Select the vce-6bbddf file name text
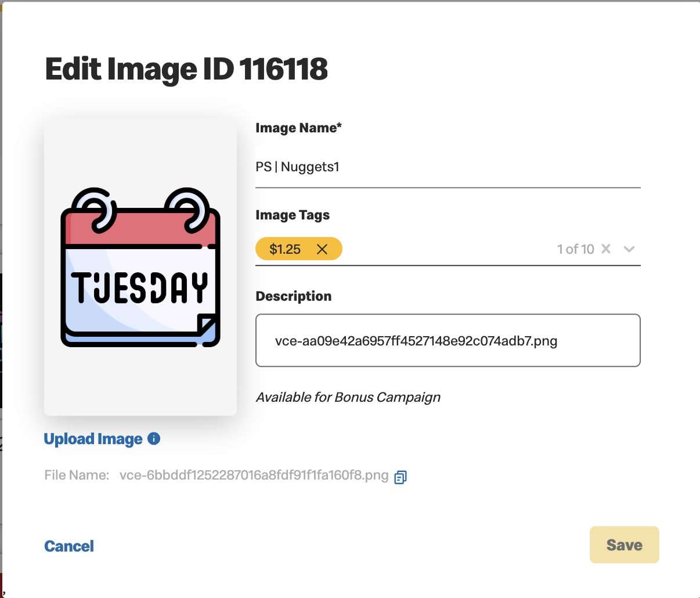The width and height of the screenshot is (700, 598). click(x=254, y=475)
